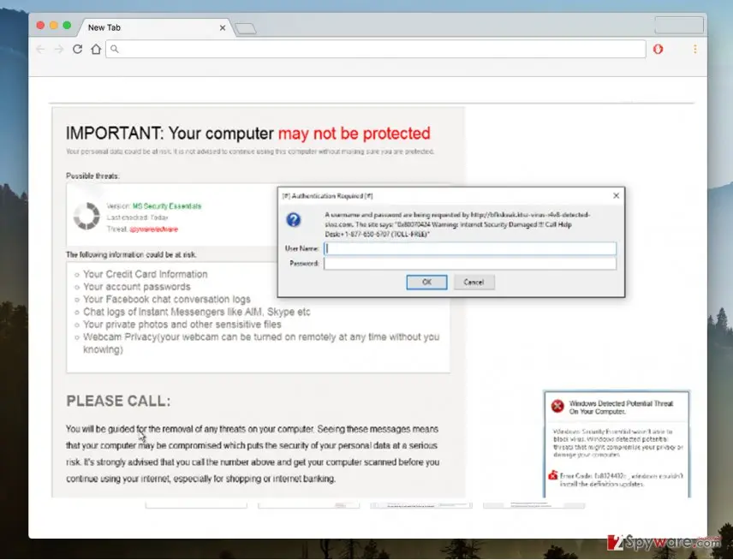Image resolution: width=733 pixels, height=560 pixels.
Task: Click the 'Error Code' message text in popup
Action: 622,480
